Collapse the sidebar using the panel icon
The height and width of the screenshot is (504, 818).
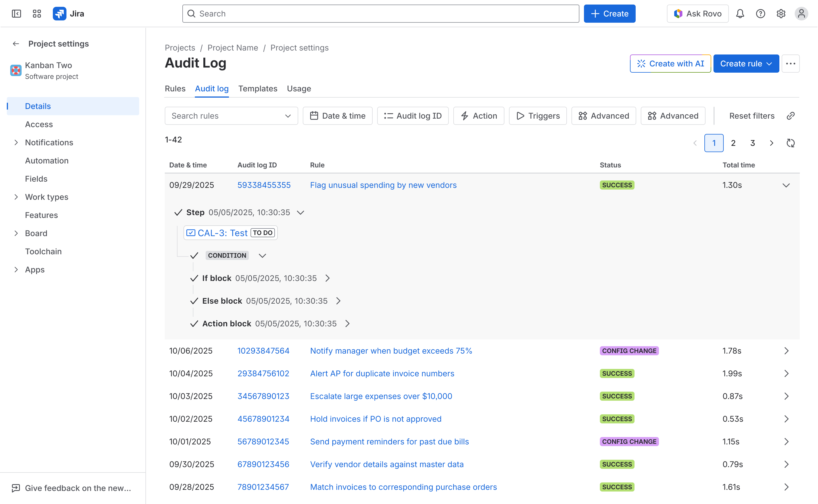pos(16,14)
